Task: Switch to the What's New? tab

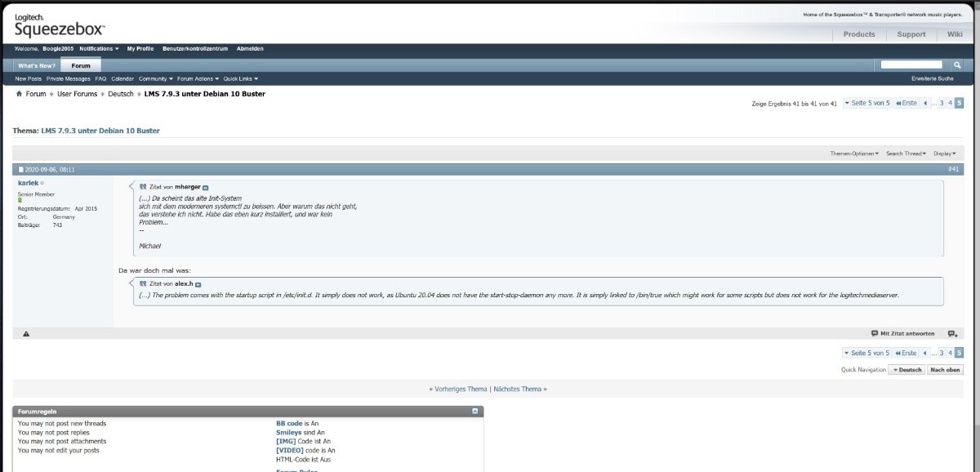Action: (37, 65)
